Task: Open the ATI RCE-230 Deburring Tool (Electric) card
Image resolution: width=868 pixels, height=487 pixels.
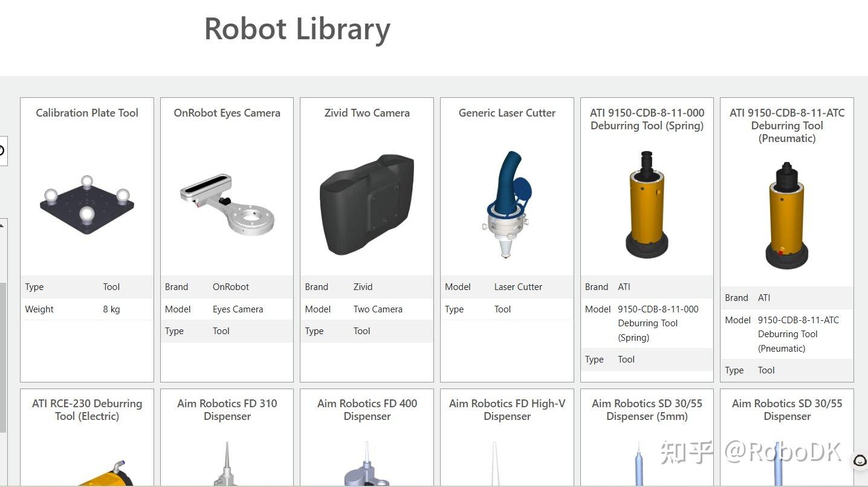Action: 86,410
